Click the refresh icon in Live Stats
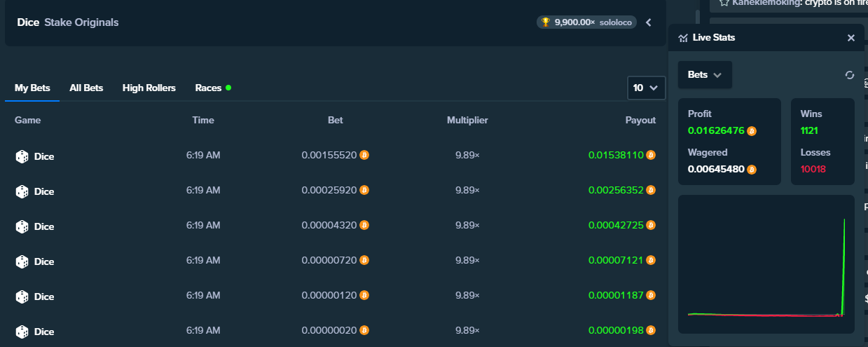 pyautogui.click(x=850, y=75)
